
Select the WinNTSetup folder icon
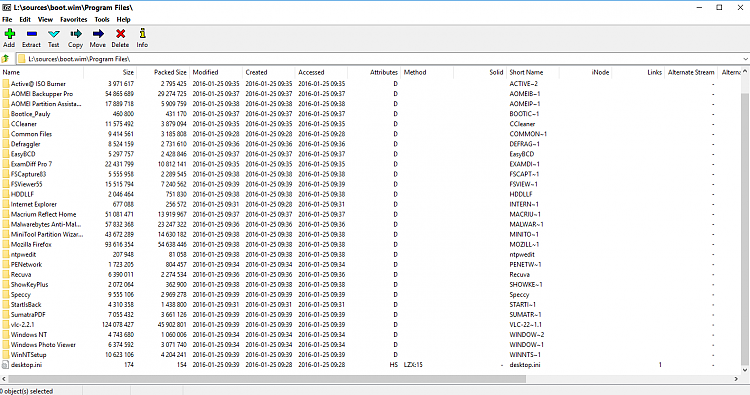pos(6,355)
